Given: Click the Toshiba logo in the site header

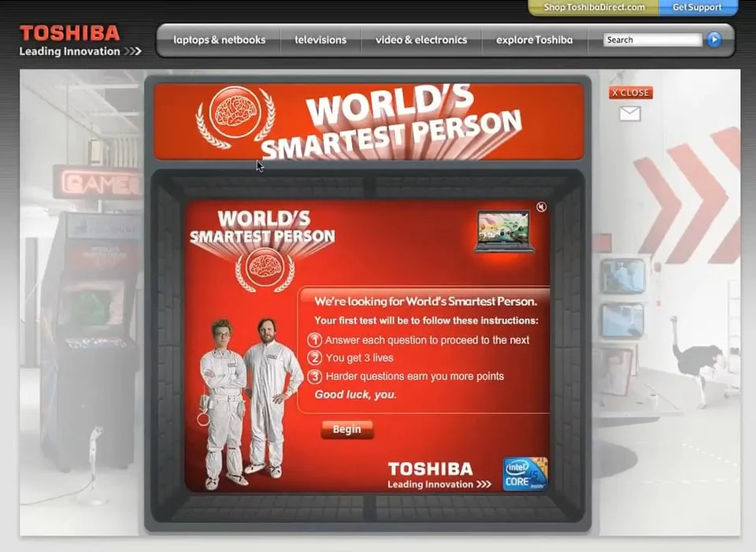Looking at the screenshot, I should tap(80, 40).
